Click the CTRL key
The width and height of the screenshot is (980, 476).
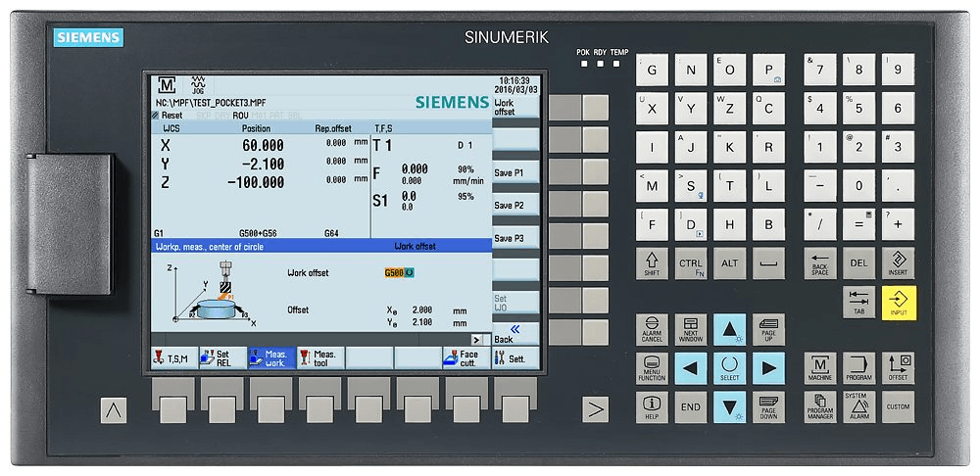tap(691, 263)
